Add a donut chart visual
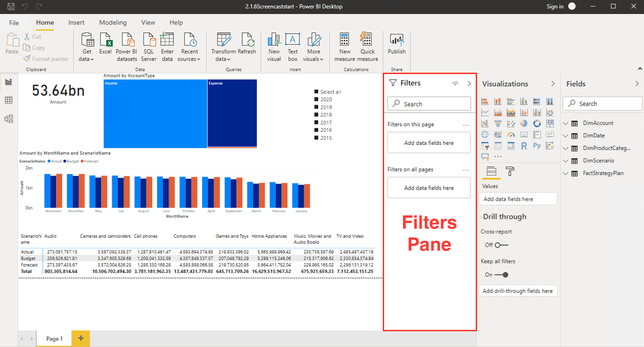 537,123
